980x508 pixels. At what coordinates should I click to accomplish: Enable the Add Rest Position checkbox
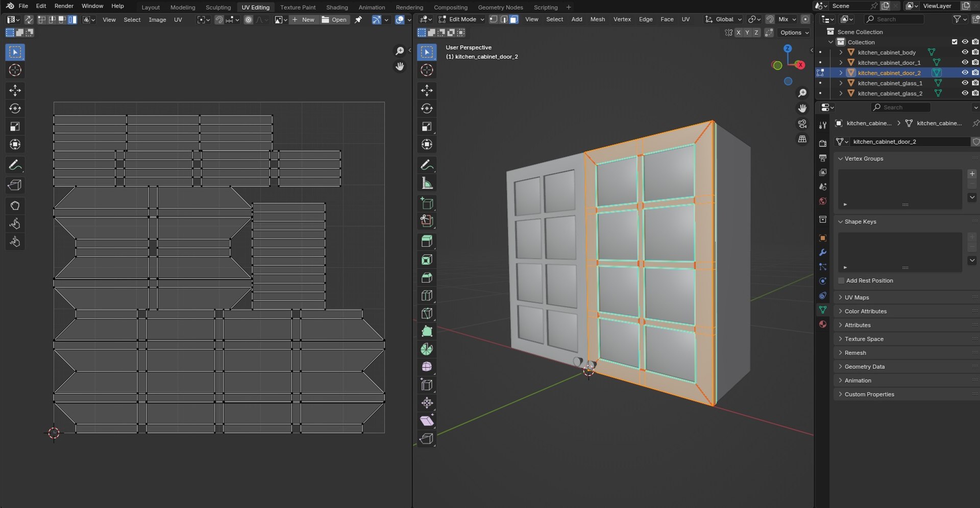[x=841, y=281]
